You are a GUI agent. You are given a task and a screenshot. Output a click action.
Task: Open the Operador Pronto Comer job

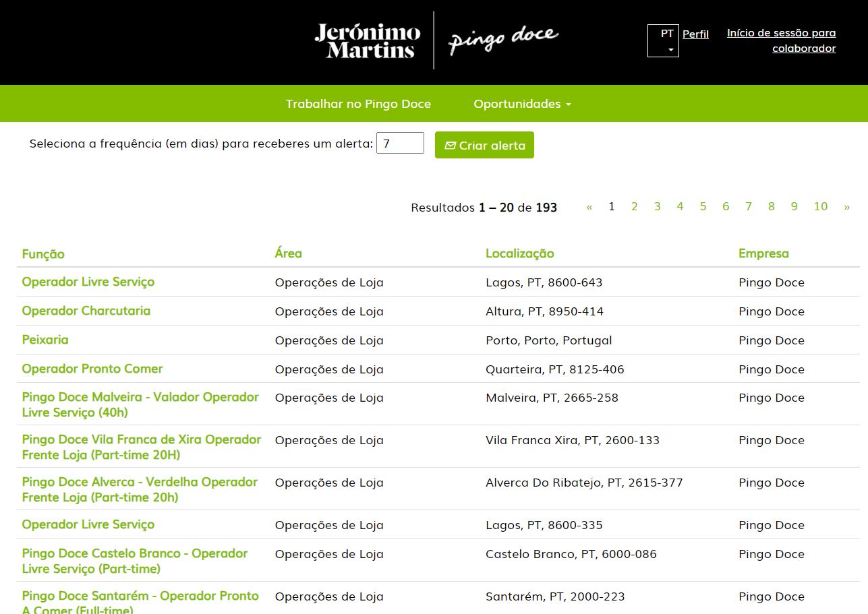point(92,369)
